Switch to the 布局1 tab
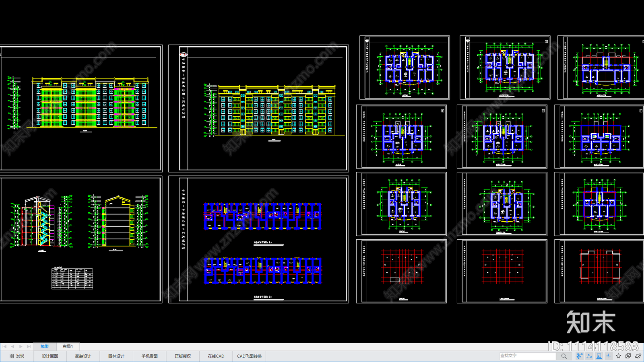This screenshot has height=362, width=644. pos(68,346)
